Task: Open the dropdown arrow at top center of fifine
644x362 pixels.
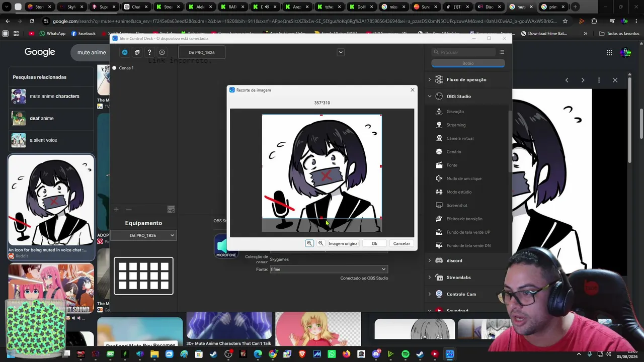Action: [341, 52]
